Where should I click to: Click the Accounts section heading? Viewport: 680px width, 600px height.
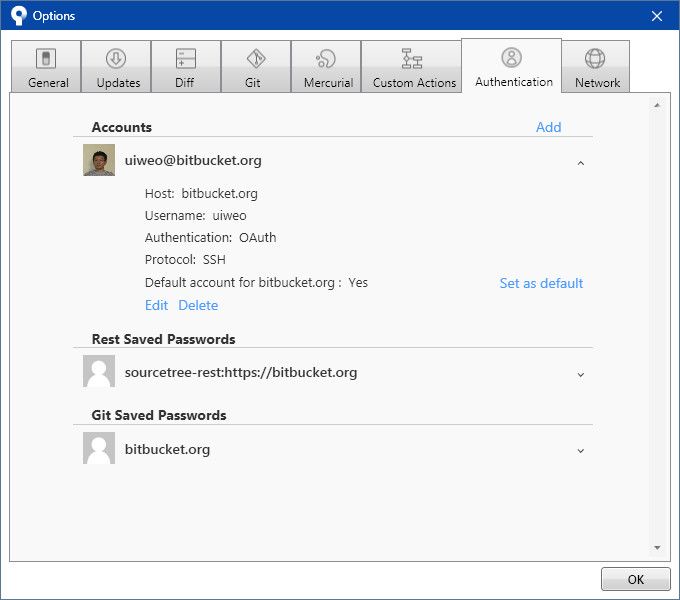coord(122,127)
